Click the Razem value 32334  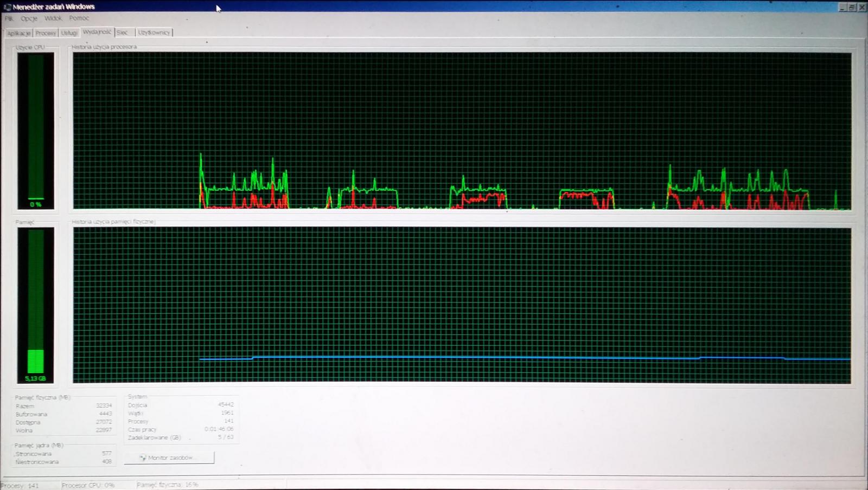(104, 405)
